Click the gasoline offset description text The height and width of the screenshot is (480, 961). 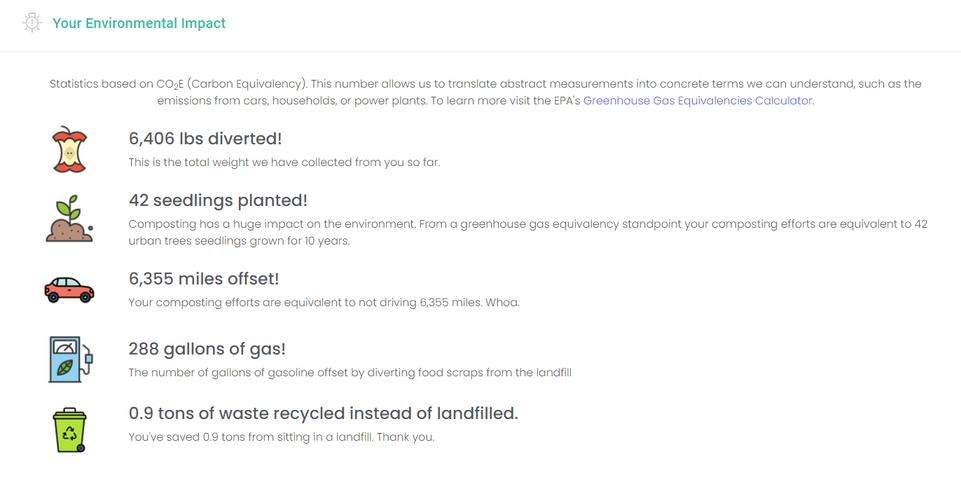350,372
